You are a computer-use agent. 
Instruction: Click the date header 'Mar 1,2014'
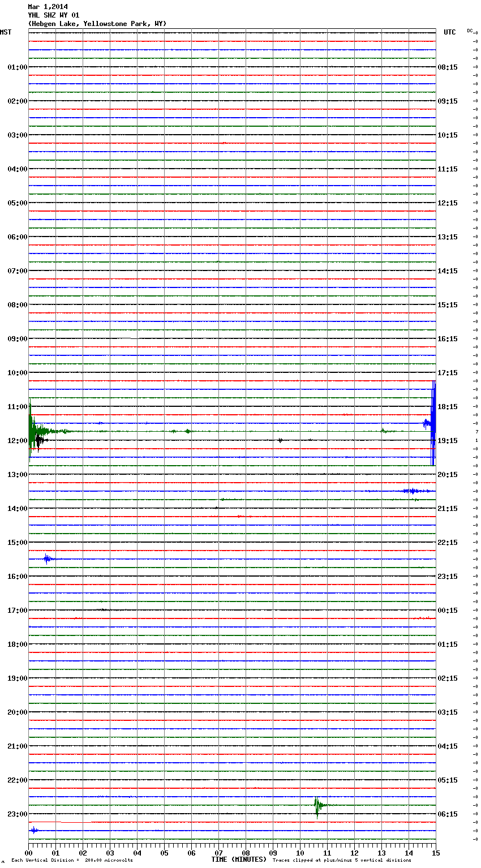click(48, 7)
